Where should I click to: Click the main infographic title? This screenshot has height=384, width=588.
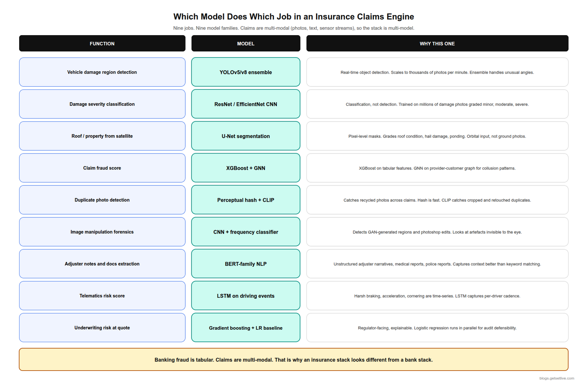point(294,17)
